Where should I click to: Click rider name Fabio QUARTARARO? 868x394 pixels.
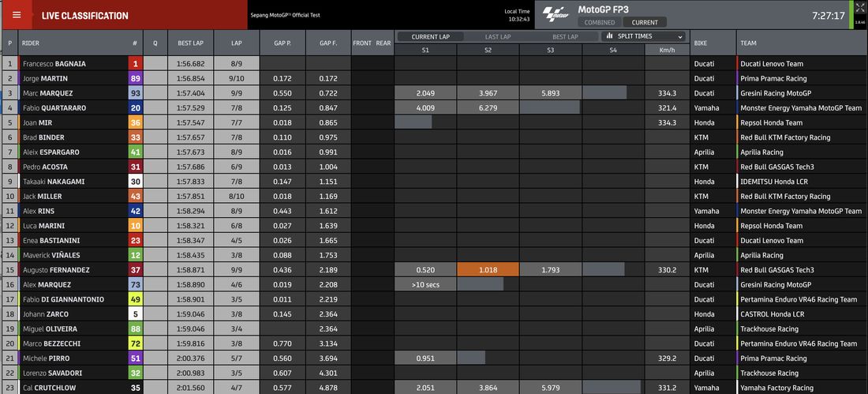click(54, 108)
